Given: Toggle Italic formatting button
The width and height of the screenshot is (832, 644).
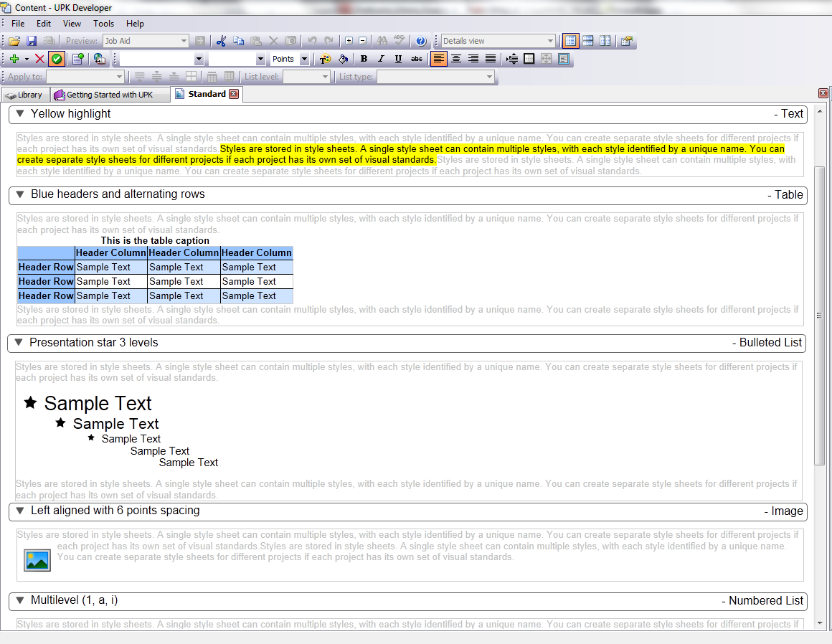Looking at the screenshot, I should [x=381, y=60].
